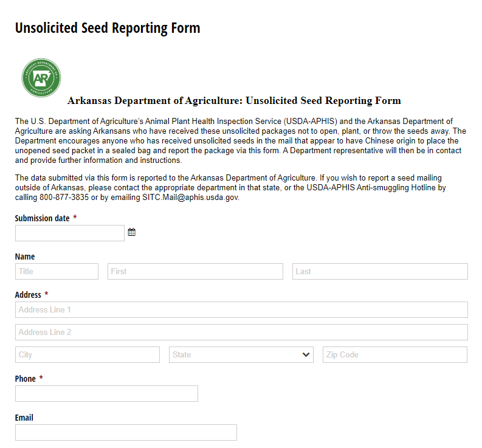482x448 pixels.
Task: Click the Last name field
Action: [380, 271]
